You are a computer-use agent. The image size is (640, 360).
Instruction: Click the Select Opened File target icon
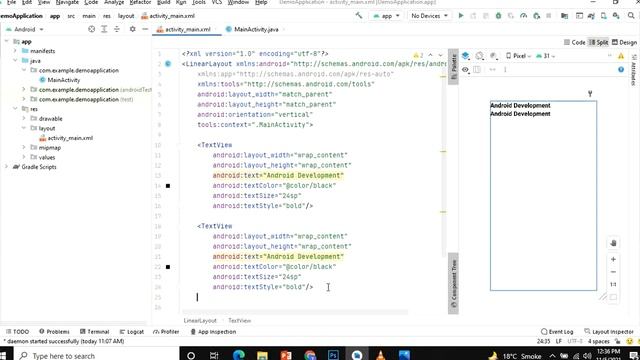91,29
